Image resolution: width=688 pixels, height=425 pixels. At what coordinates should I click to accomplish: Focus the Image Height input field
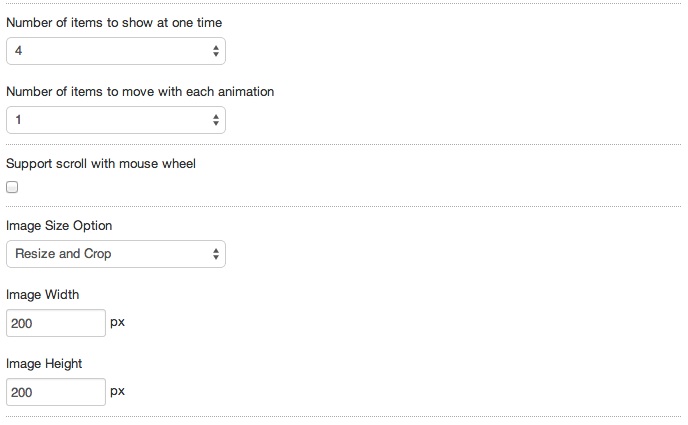pyautogui.click(x=56, y=392)
